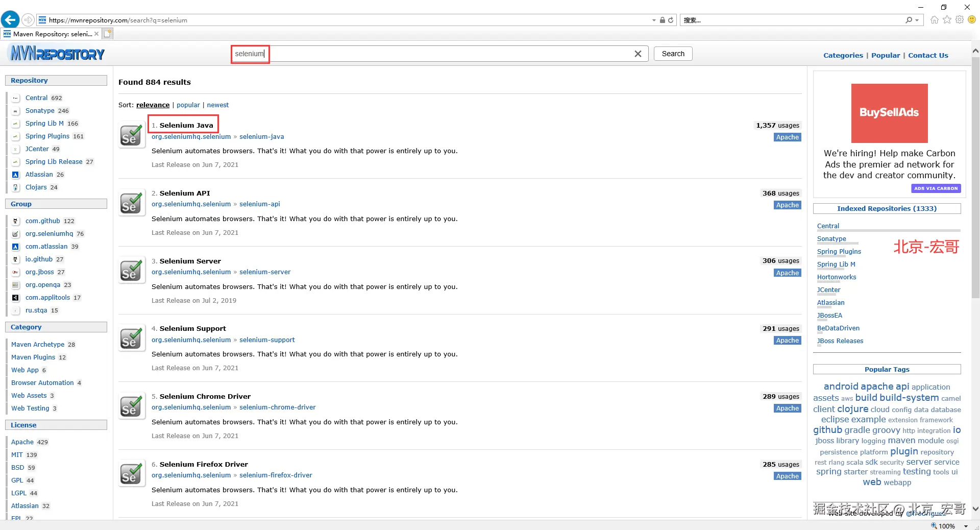Clear the selenium search text with X

tap(638, 54)
